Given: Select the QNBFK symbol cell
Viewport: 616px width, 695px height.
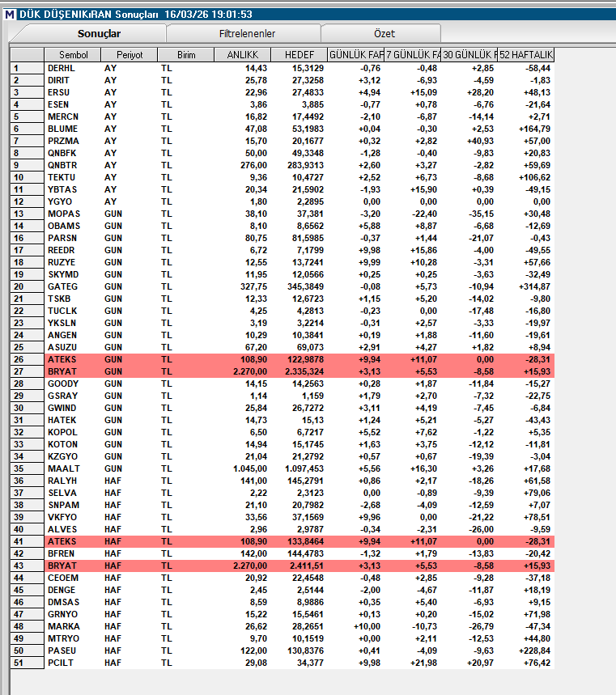Looking at the screenshot, I should 73,154.
